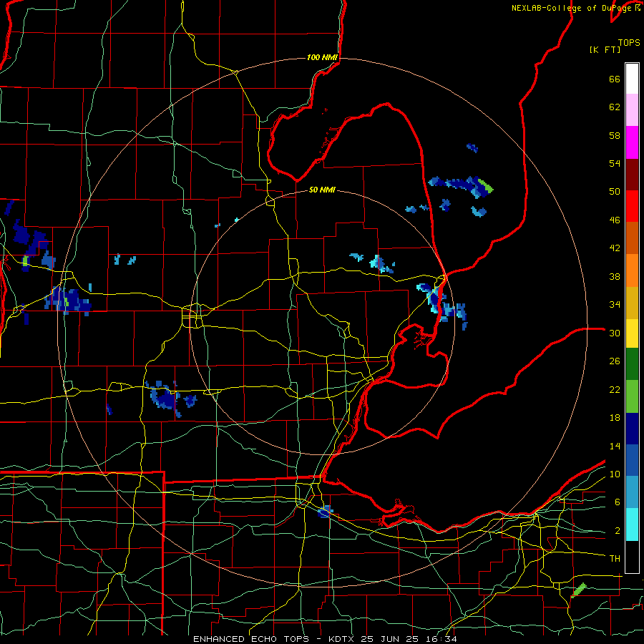Click the yellow band in the color scale
Viewport: 644px width, 644px height.
(632, 333)
